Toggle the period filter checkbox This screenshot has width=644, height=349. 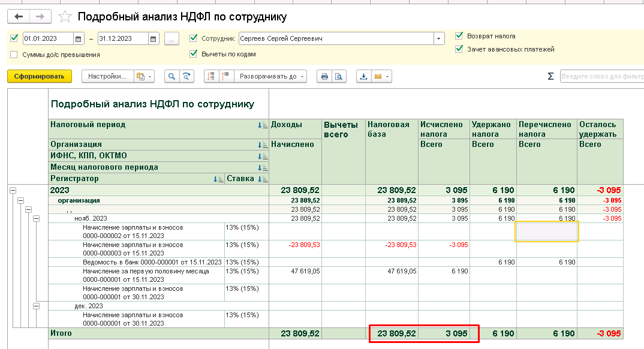pyautogui.click(x=14, y=38)
